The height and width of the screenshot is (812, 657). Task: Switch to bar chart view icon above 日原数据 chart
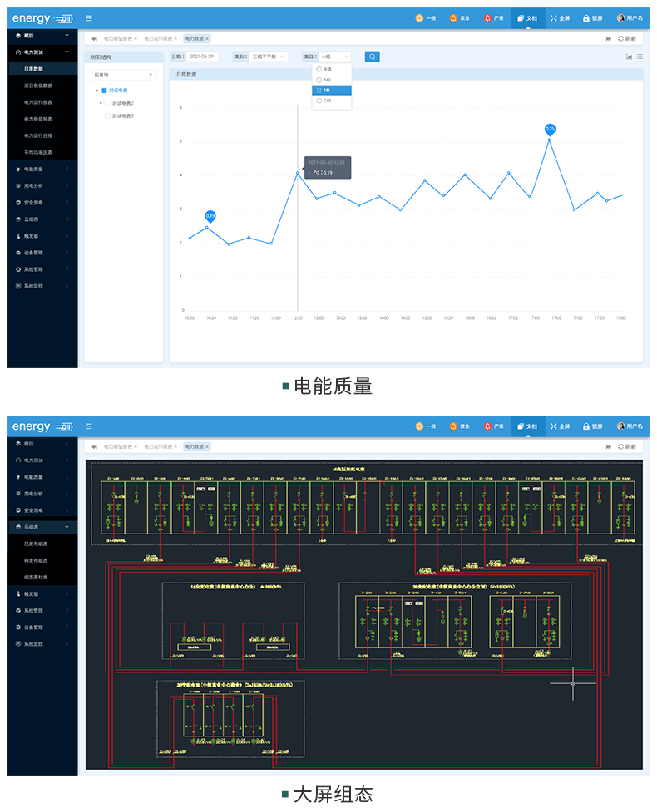click(x=629, y=57)
